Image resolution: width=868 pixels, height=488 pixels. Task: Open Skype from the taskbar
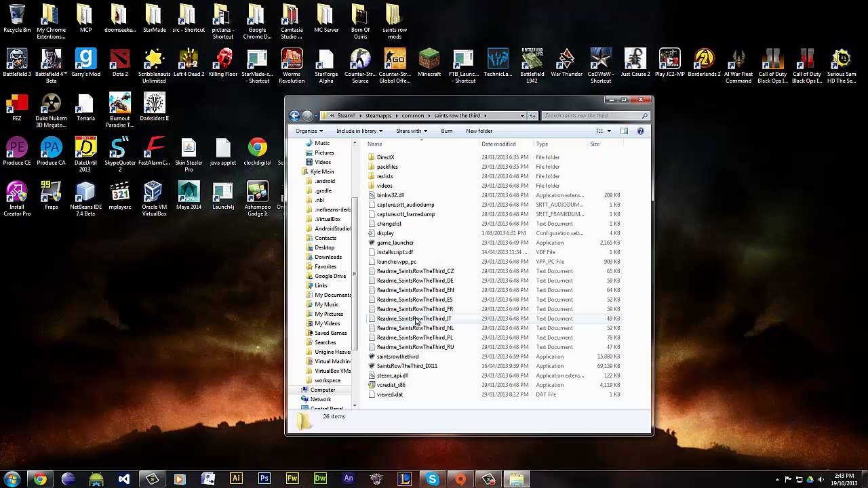click(x=432, y=479)
